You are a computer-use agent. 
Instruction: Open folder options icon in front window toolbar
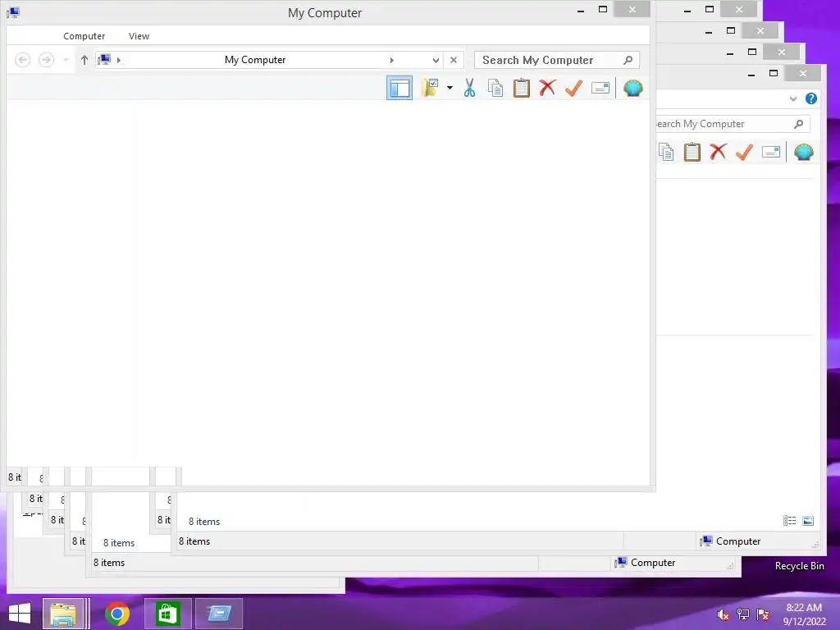point(430,88)
